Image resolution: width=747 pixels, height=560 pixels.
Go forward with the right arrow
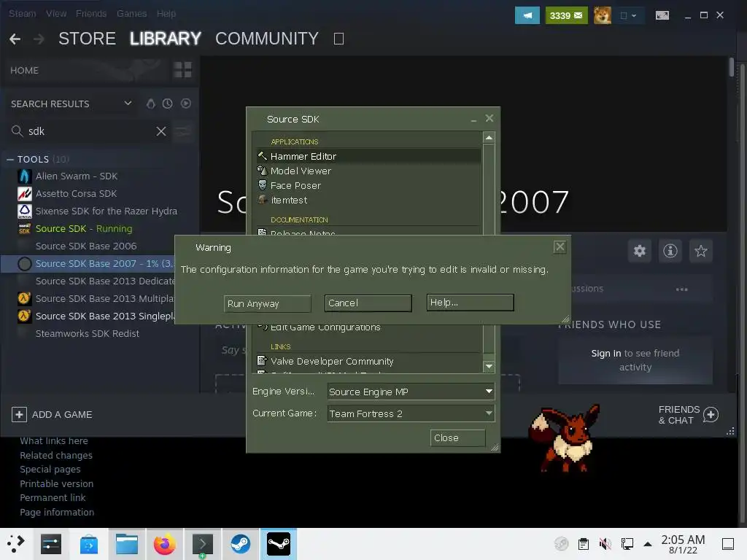pyautogui.click(x=39, y=39)
